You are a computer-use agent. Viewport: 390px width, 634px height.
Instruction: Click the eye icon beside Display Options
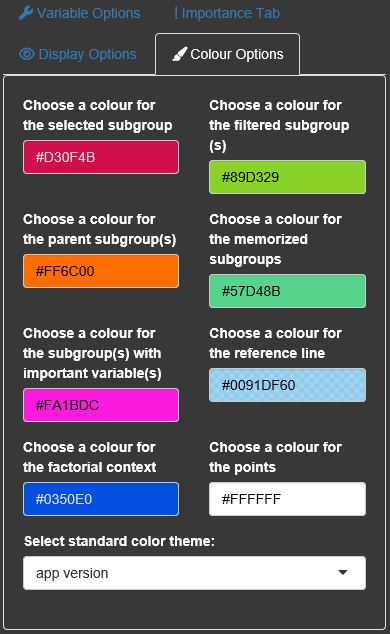click(27, 54)
